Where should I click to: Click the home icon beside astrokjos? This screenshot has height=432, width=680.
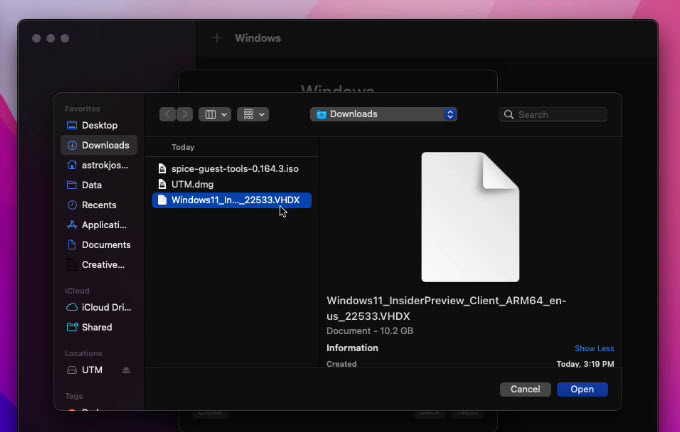tap(72, 165)
